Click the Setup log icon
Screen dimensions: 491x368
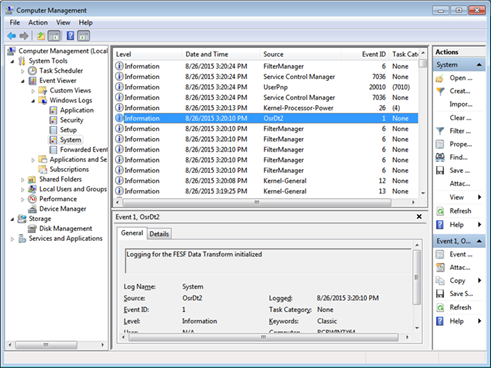(x=53, y=130)
